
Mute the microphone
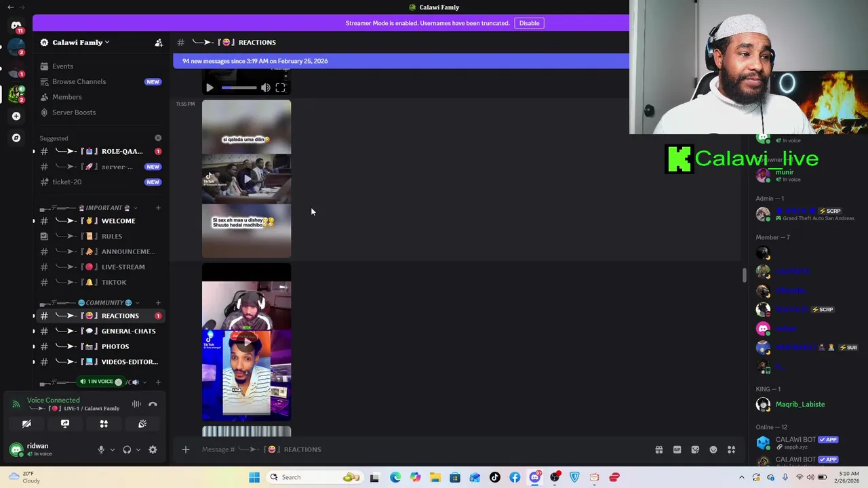[x=101, y=449]
